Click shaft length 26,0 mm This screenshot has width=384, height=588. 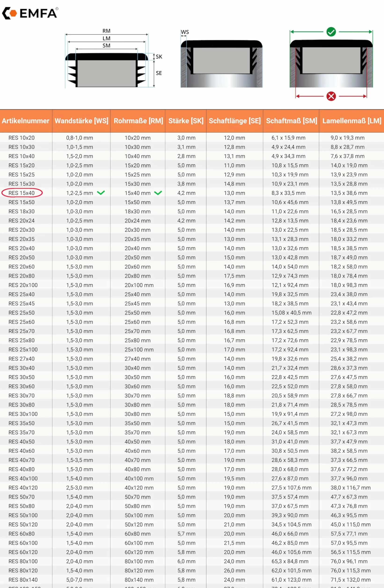[x=234, y=570]
